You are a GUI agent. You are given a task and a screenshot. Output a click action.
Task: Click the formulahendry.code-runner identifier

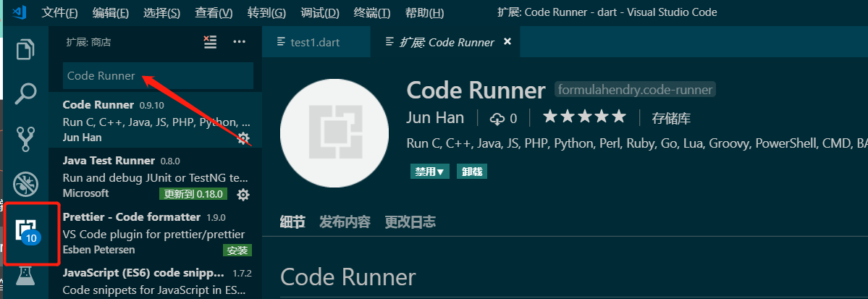point(635,89)
